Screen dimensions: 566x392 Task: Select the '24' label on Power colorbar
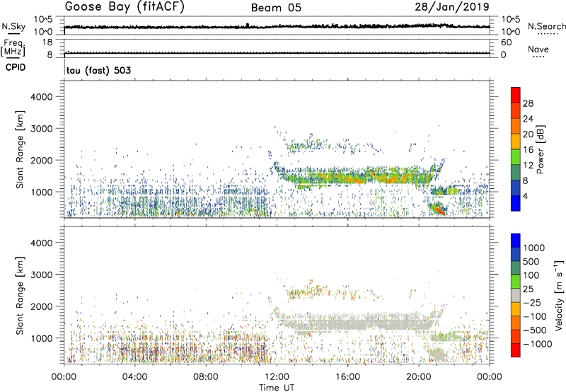(528, 119)
